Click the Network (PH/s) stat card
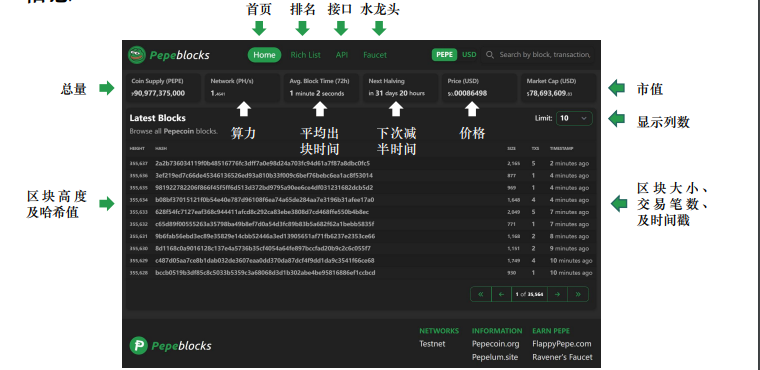Screen dimensions: 760x370 242,88
